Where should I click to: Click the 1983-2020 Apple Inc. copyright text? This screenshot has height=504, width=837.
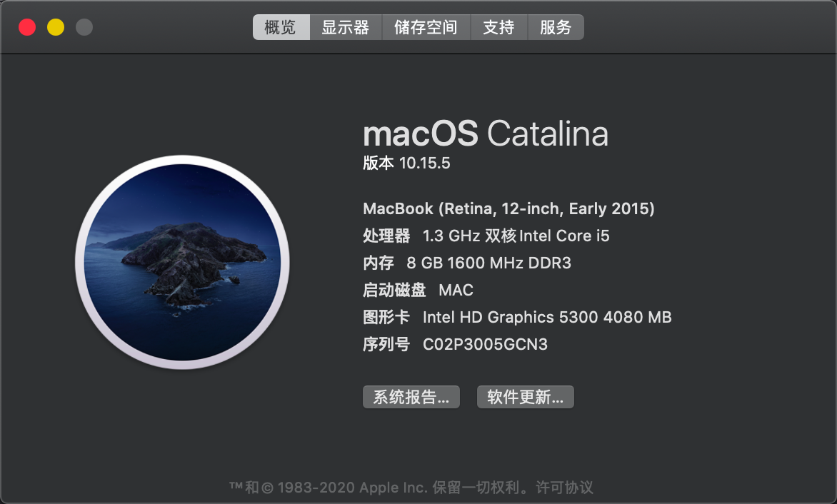(352, 488)
